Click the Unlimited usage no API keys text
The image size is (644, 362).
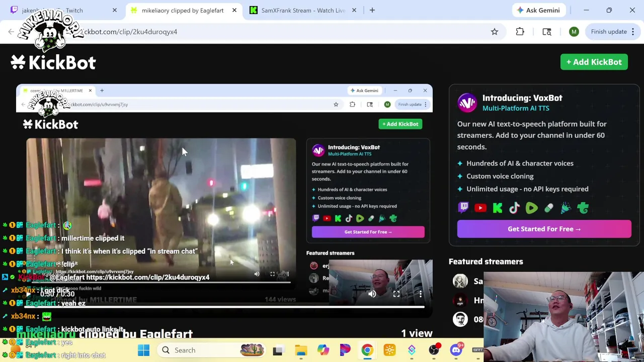point(527,189)
